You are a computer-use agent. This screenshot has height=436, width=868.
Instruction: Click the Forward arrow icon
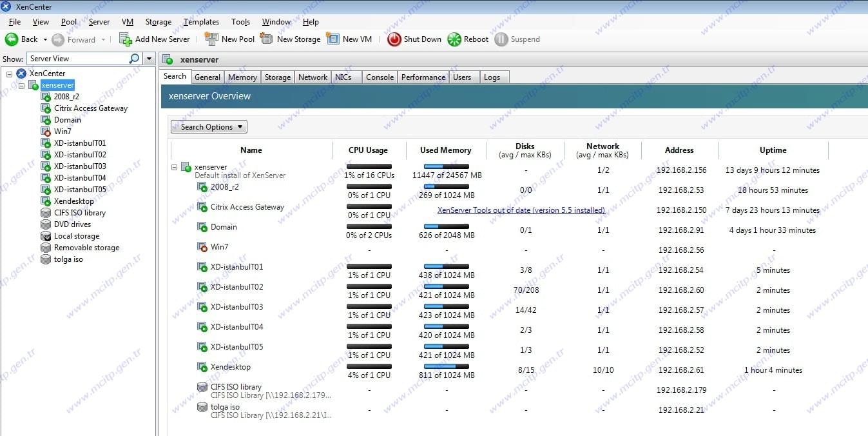click(58, 39)
